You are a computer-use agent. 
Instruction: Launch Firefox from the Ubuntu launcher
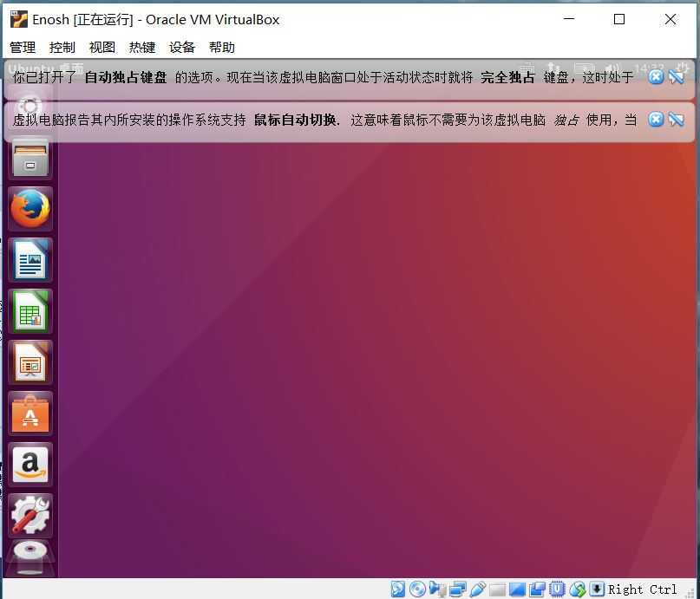click(29, 209)
